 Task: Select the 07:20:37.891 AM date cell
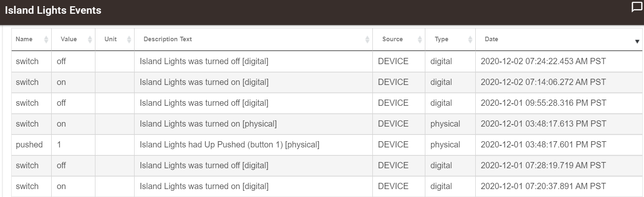(x=559, y=186)
